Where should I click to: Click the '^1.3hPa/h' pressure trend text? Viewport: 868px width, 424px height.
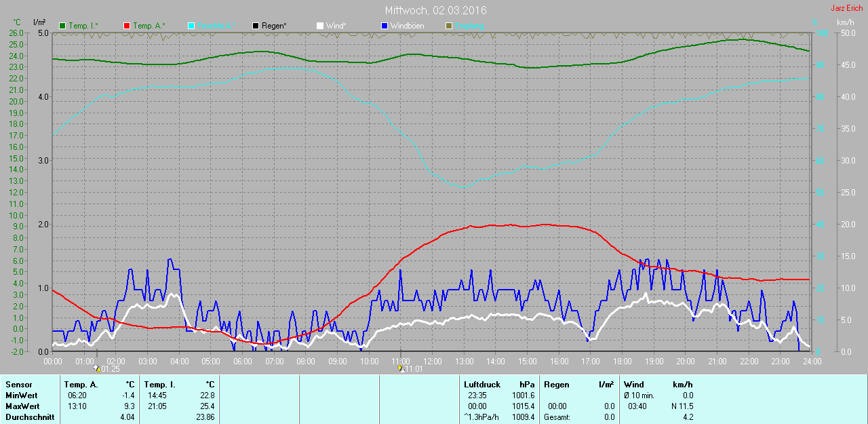click(x=482, y=417)
